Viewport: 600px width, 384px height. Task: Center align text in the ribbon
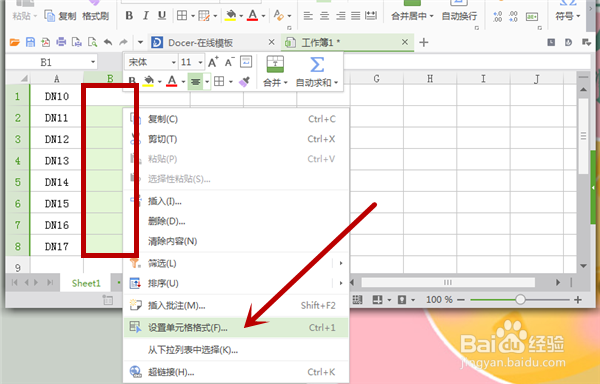coord(324,16)
